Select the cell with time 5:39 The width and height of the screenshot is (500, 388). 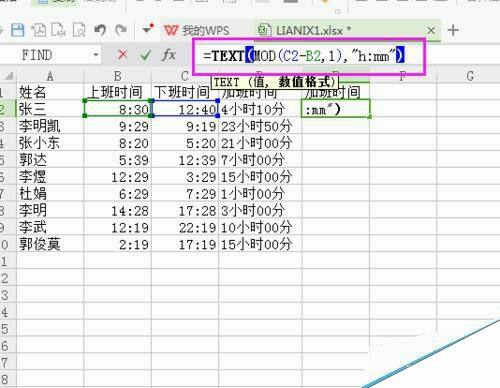tap(117, 160)
